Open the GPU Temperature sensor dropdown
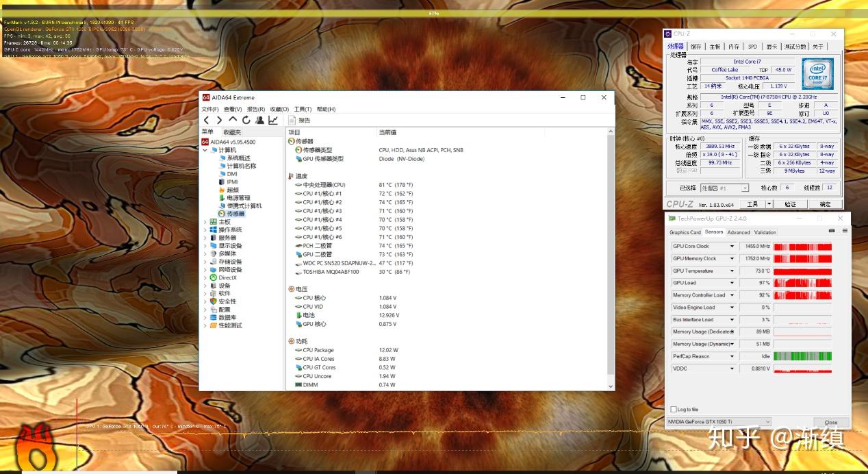 [x=732, y=271]
